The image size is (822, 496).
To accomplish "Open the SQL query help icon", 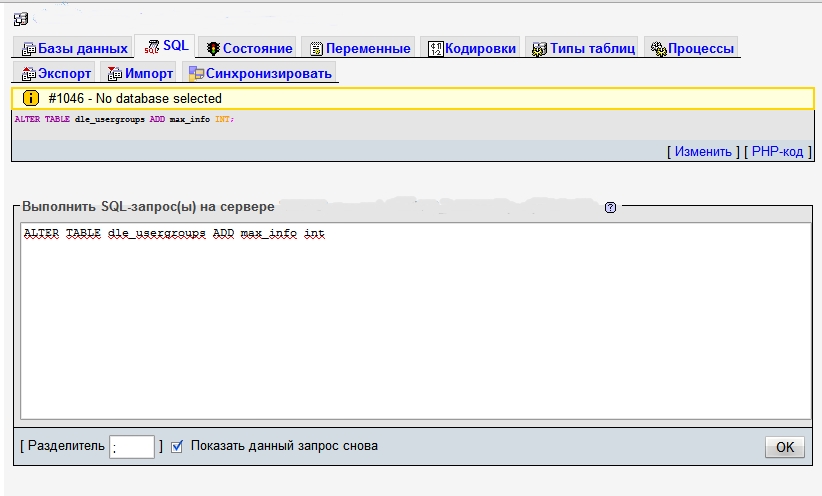I will 611,207.
